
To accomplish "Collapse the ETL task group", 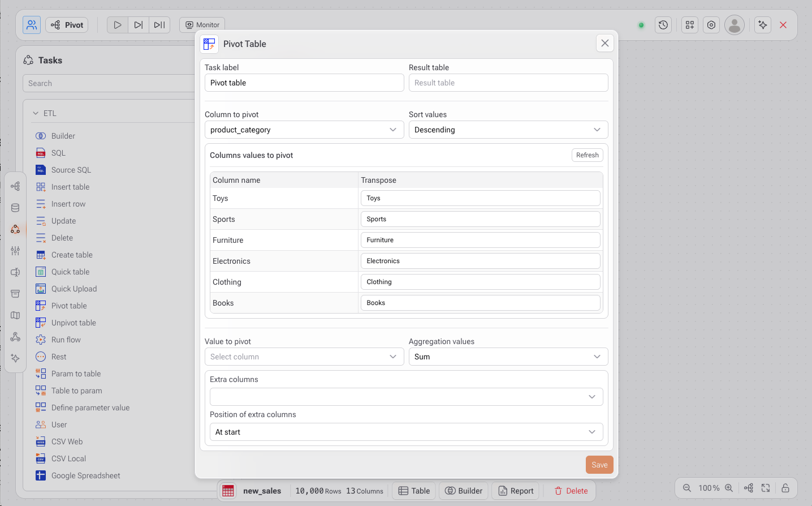I will [36, 113].
